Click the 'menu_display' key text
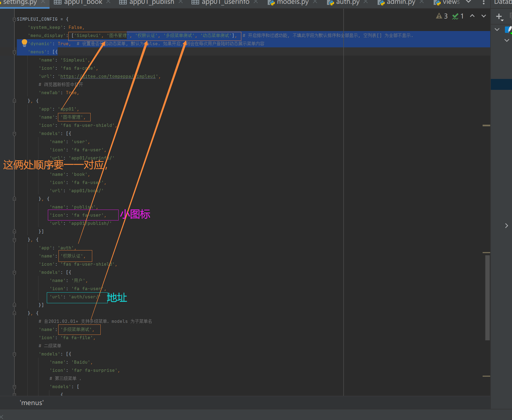Screen dimensions: 512x420 click(x=47, y=36)
